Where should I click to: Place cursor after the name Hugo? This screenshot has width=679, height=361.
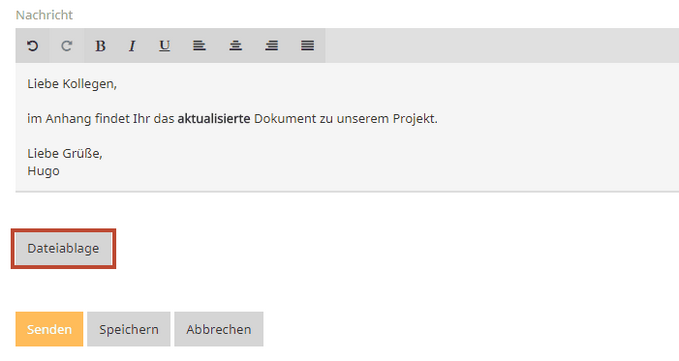[x=60, y=171]
